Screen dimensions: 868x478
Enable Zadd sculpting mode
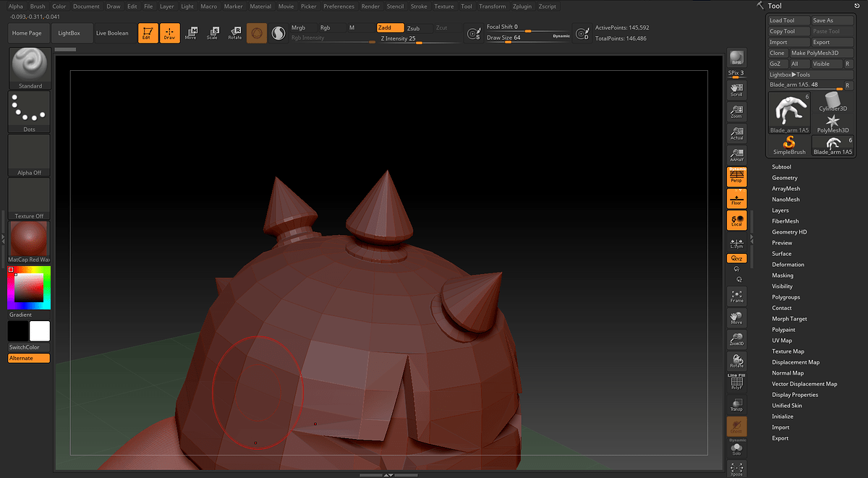pyautogui.click(x=390, y=27)
